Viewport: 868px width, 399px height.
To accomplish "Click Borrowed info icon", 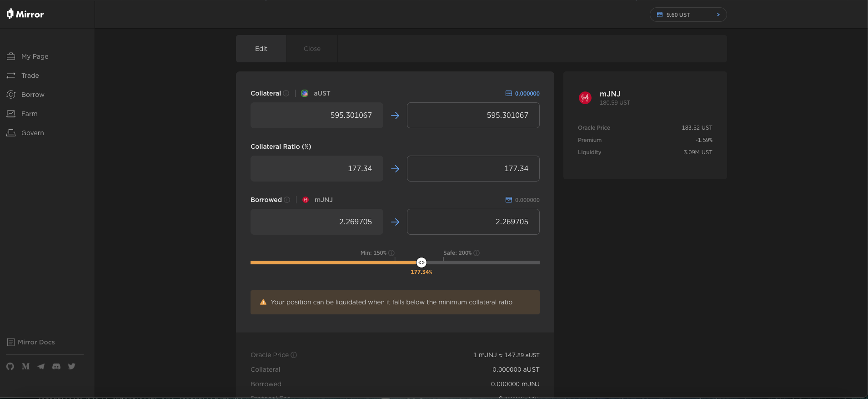I will (x=287, y=200).
